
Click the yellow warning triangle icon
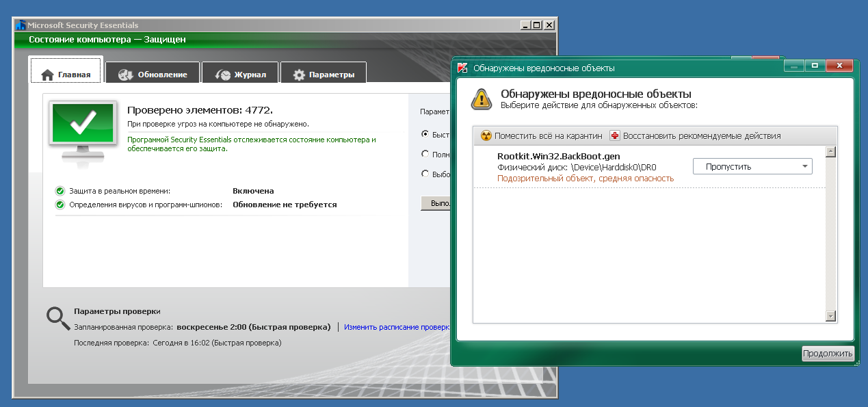click(481, 99)
